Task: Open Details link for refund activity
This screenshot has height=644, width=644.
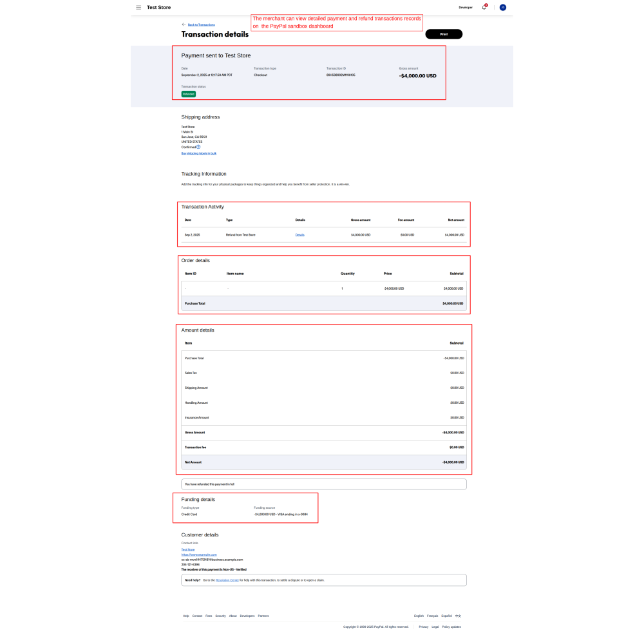Action: 299,235
